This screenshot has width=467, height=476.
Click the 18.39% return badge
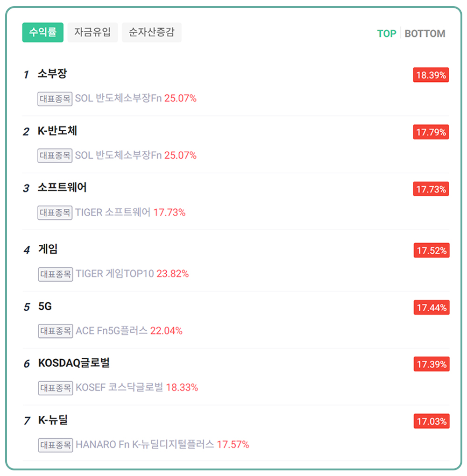click(431, 75)
